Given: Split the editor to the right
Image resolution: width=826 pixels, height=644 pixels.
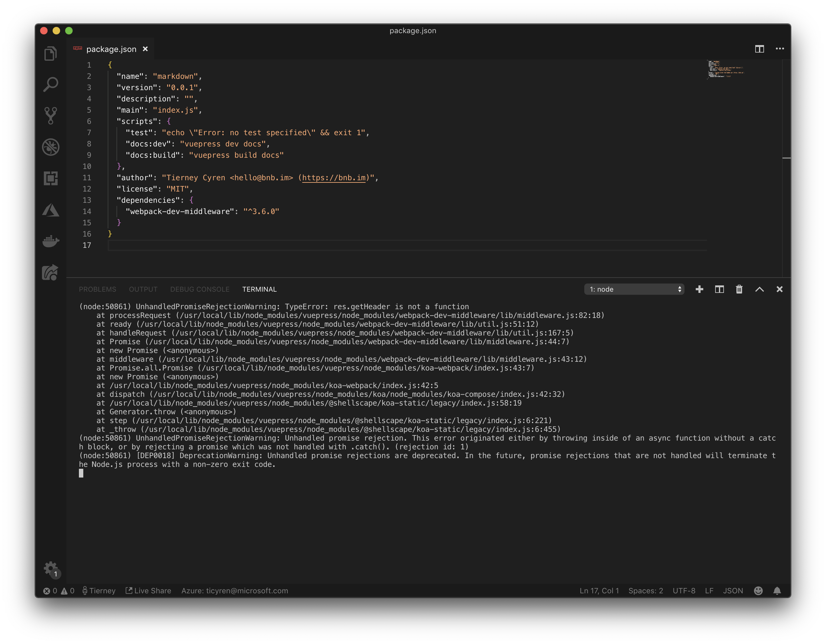Looking at the screenshot, I should click(759, 49).
